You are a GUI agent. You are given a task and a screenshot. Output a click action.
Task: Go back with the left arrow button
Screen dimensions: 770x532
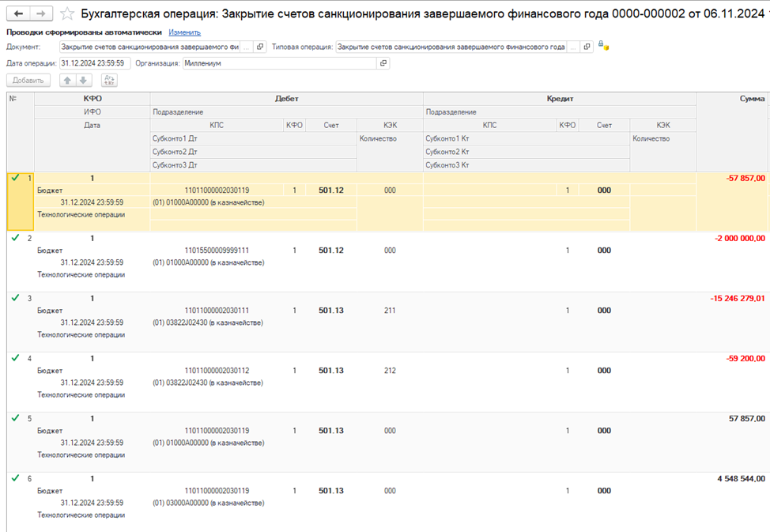coord(19,13)
